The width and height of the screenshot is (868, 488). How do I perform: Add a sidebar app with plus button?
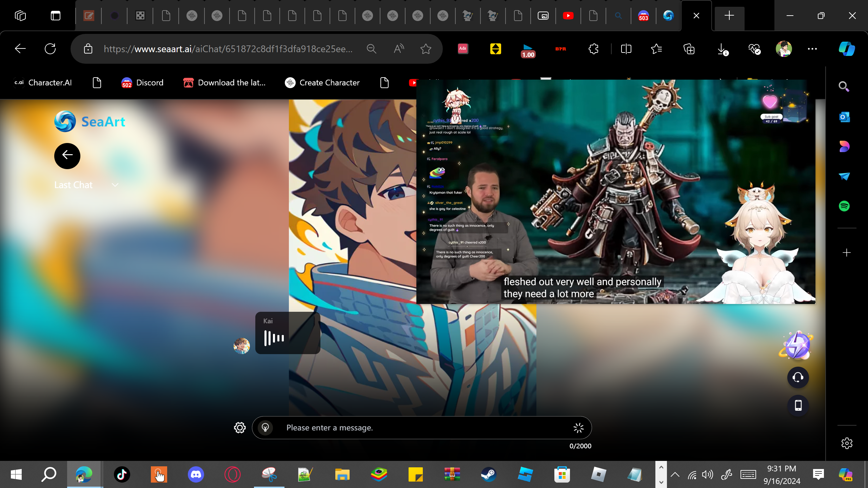point(847,253)
